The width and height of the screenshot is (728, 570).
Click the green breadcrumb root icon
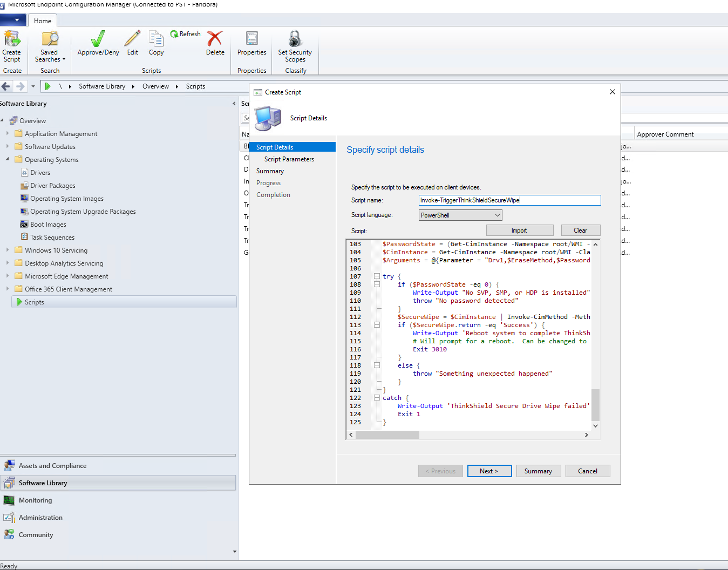[x=47, y=86]
